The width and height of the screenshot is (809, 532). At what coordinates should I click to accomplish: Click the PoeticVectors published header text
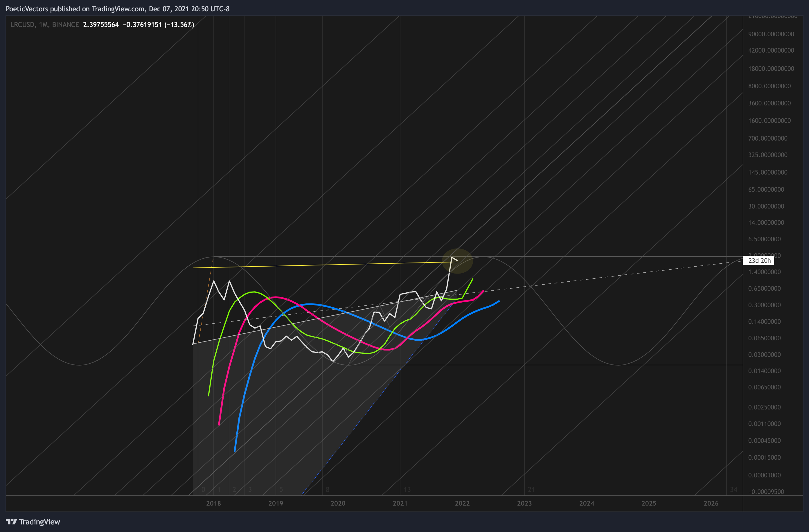tap(117, 9)
